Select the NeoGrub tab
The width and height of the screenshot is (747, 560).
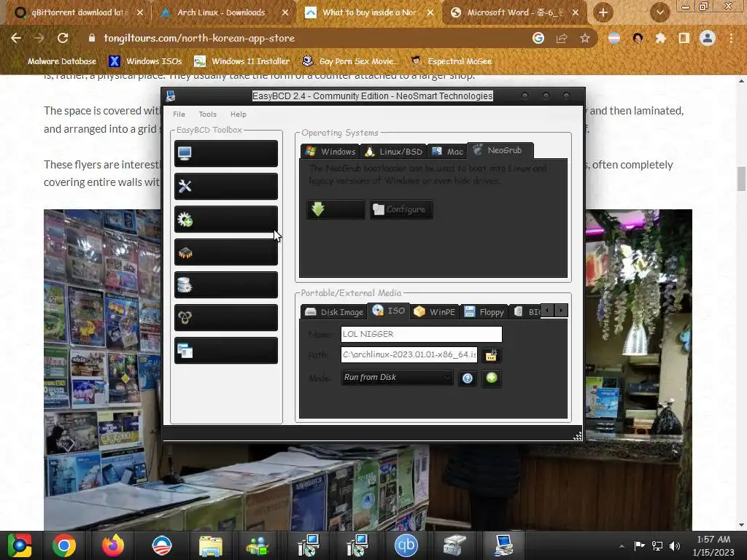499,150
